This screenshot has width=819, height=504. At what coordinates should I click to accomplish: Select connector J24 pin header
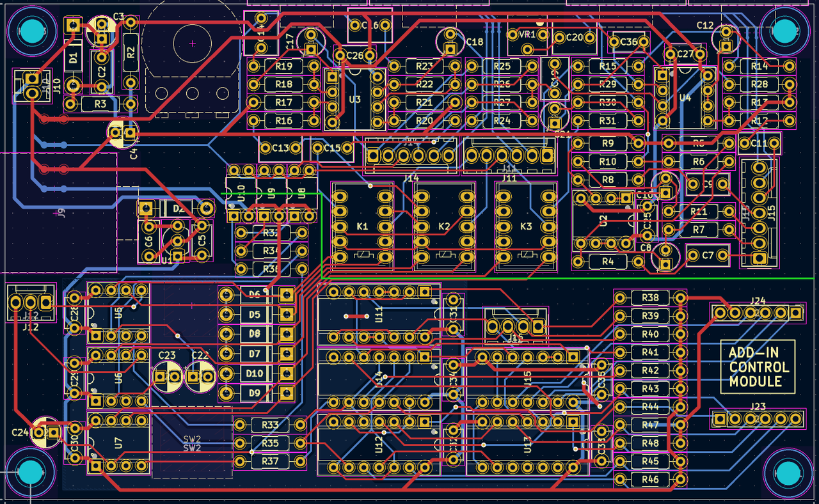tap(758, 313)
